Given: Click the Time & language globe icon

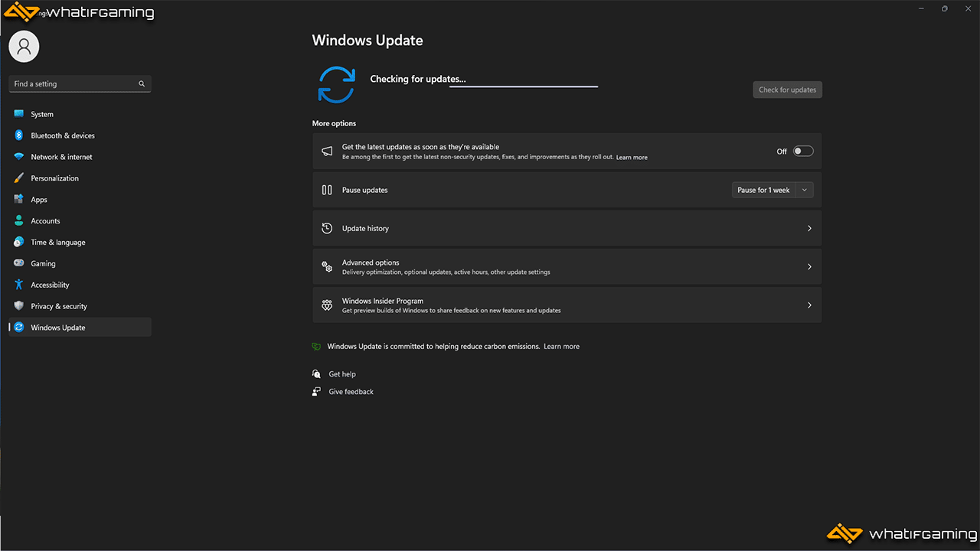Looking at the screenshot, I should (18, 242).
